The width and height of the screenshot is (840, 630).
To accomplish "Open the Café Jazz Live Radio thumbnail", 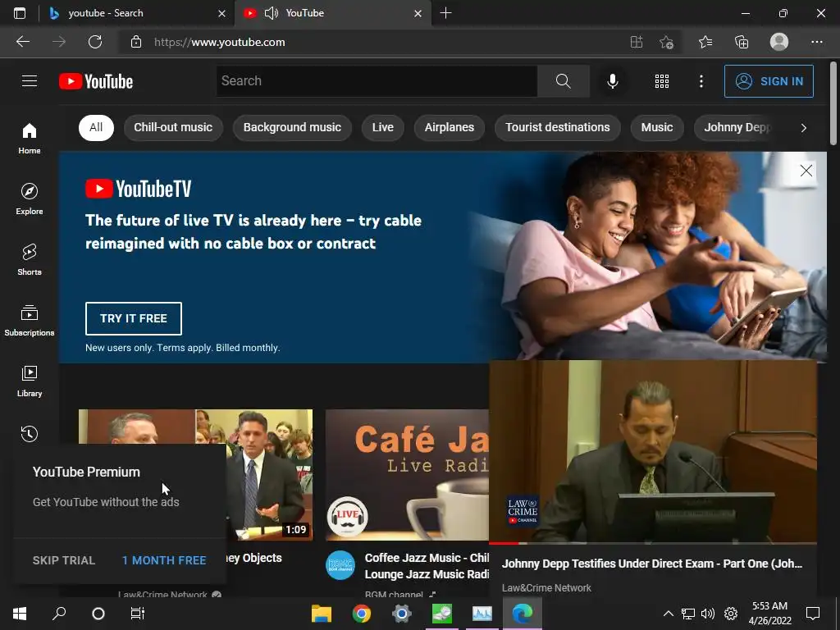I will 407,475.
